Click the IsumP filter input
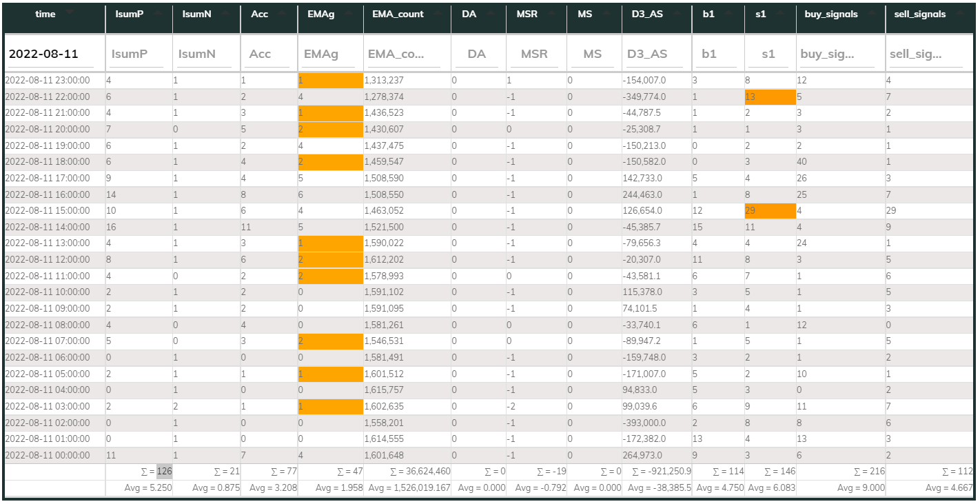 pos(137,54)
